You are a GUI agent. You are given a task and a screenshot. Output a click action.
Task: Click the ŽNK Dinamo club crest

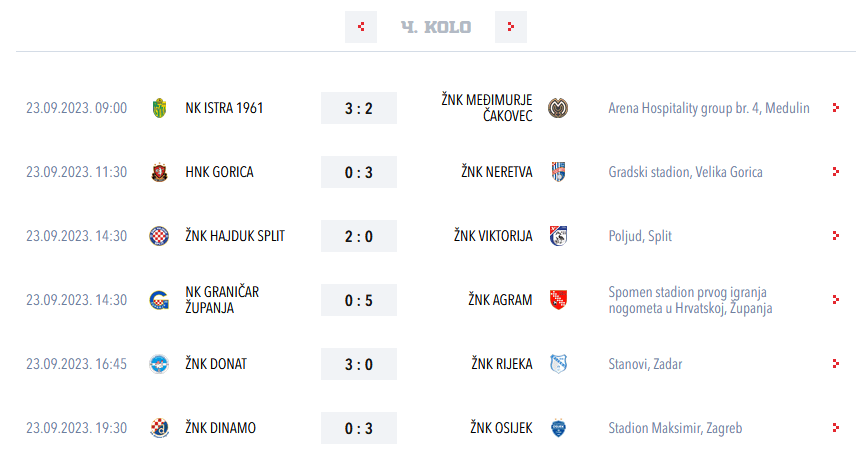(159, 428)
